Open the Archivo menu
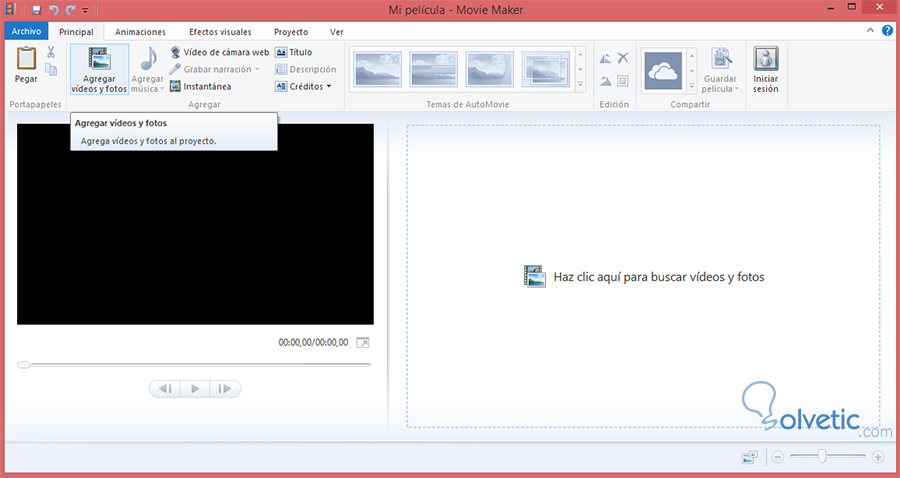Viewport: 900px width, 478px height. pos(26,32)
